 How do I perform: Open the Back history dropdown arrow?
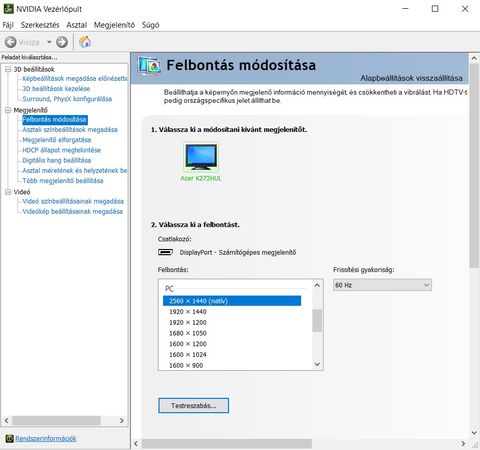[49, 42]
